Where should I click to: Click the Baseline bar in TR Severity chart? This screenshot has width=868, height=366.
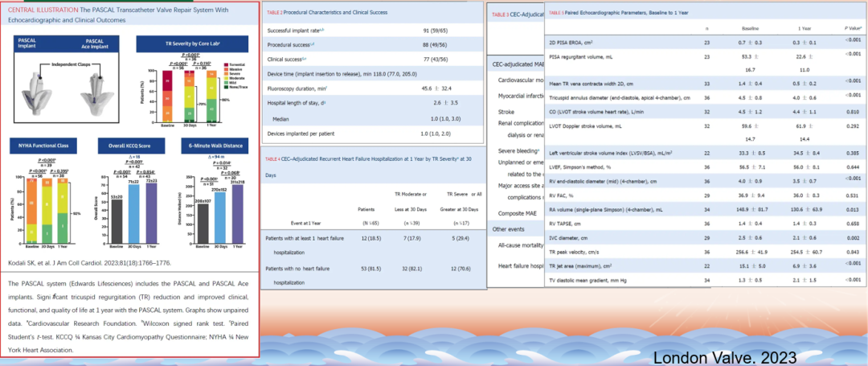(x=167, y=95)
